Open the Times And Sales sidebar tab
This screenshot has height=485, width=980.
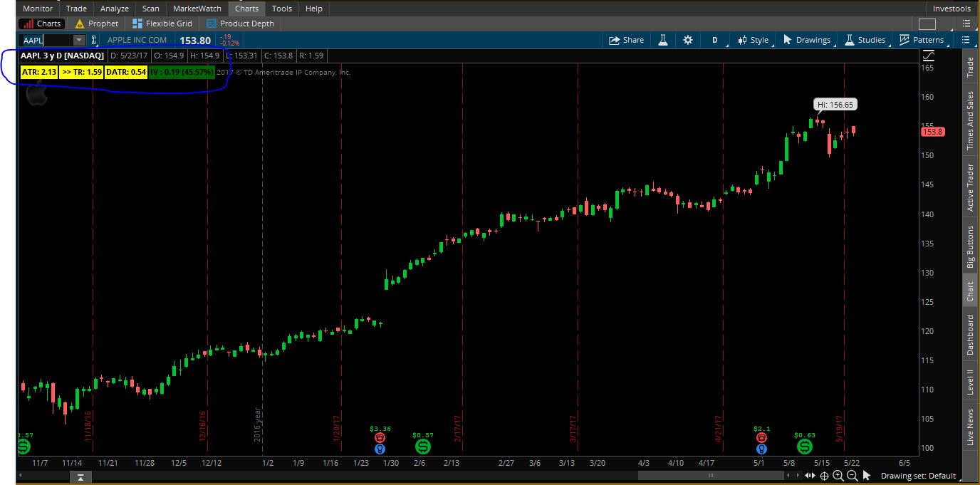pos(970,120)
